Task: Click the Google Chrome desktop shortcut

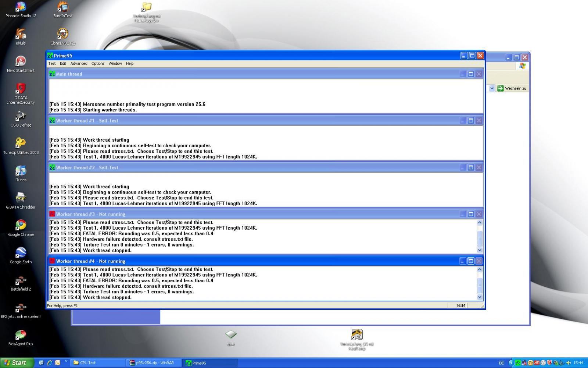Action: pos(21,228)
